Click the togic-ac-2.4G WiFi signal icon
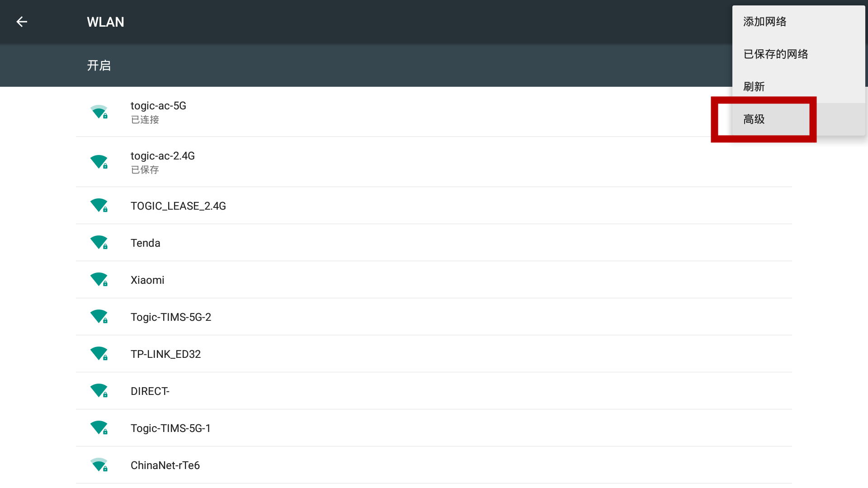The width and height of the screenshot is (868, 488). 99,162
